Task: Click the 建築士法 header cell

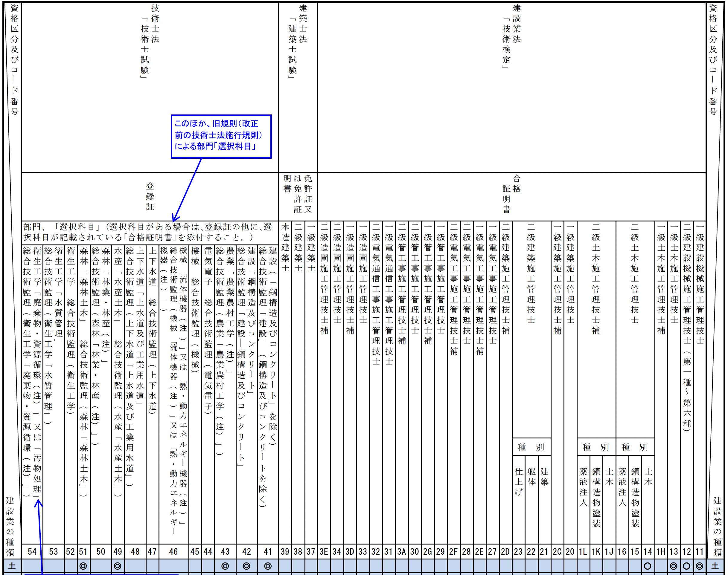Action: 298,88
